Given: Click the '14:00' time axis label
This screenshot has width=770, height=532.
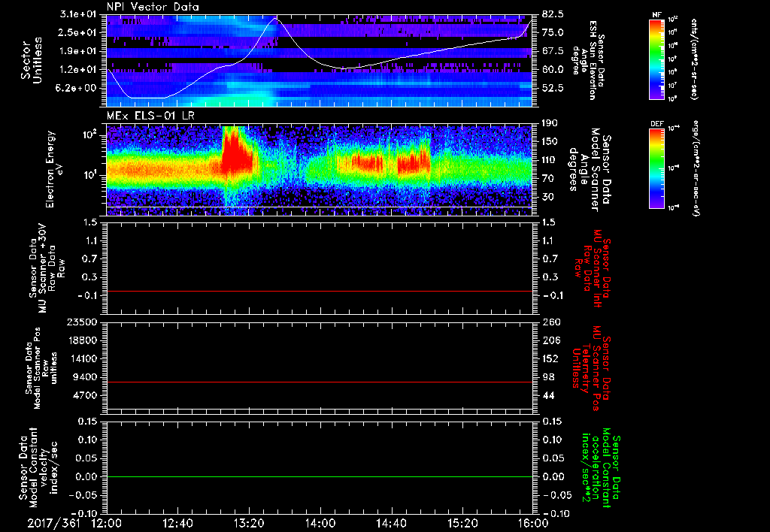Looking at the screenshot, I should click(320, 523).
